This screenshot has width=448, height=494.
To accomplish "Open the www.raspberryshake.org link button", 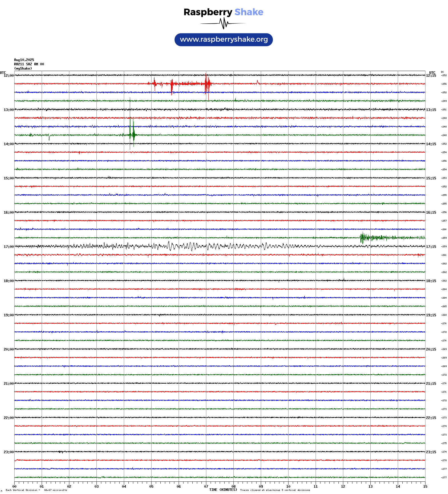I will 223,39.
